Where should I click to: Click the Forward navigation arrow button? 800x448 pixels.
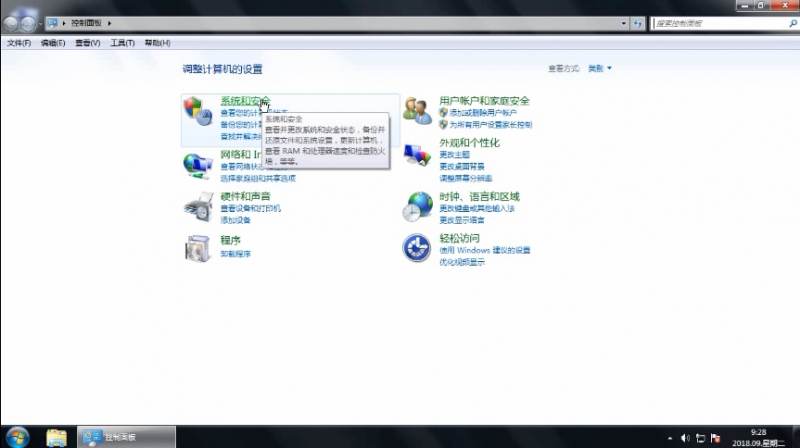point(28,23)
